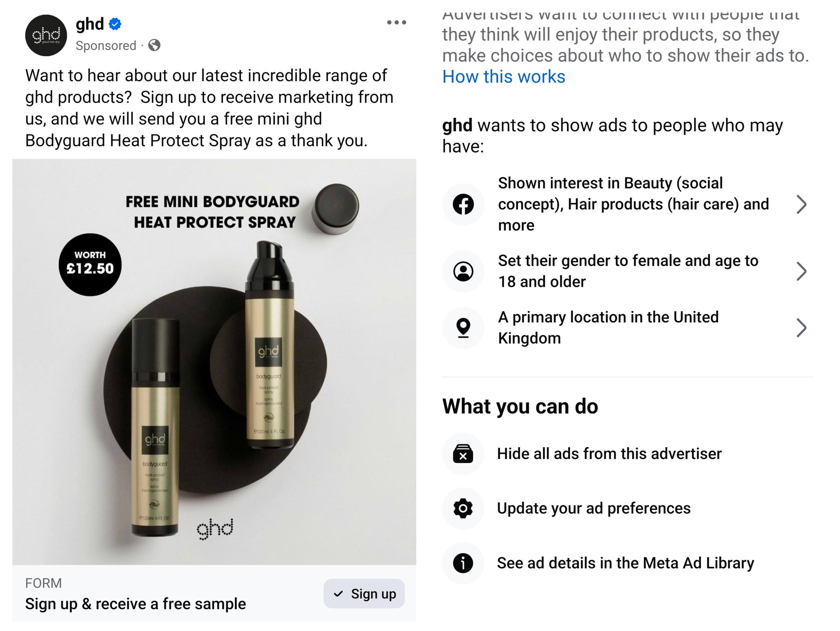840x631 pixels.
Task: Click the globe audience icon next to Sponsored
Action: click(155, 45)
